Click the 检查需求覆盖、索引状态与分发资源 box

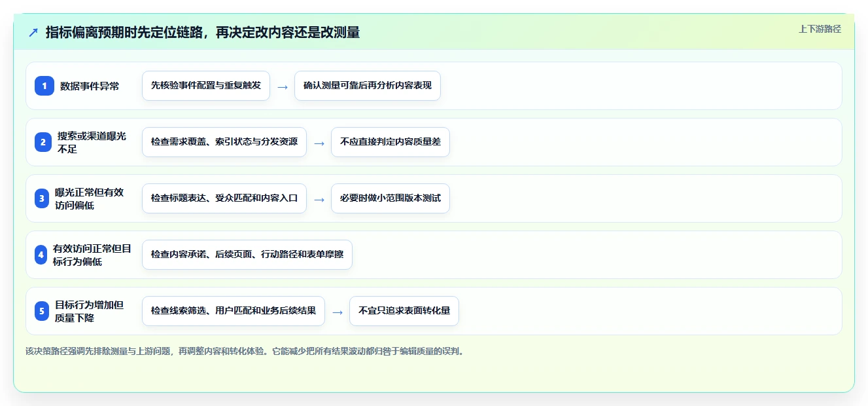tap(224, 142)
